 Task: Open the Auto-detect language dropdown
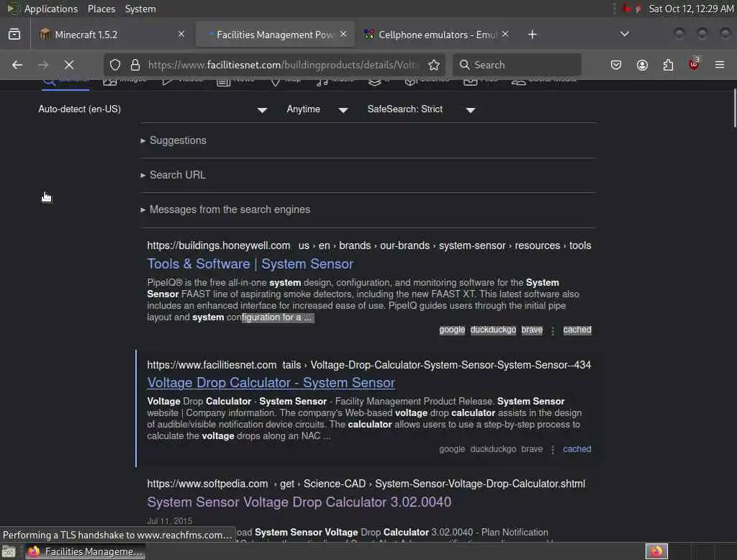click(153, 109)
